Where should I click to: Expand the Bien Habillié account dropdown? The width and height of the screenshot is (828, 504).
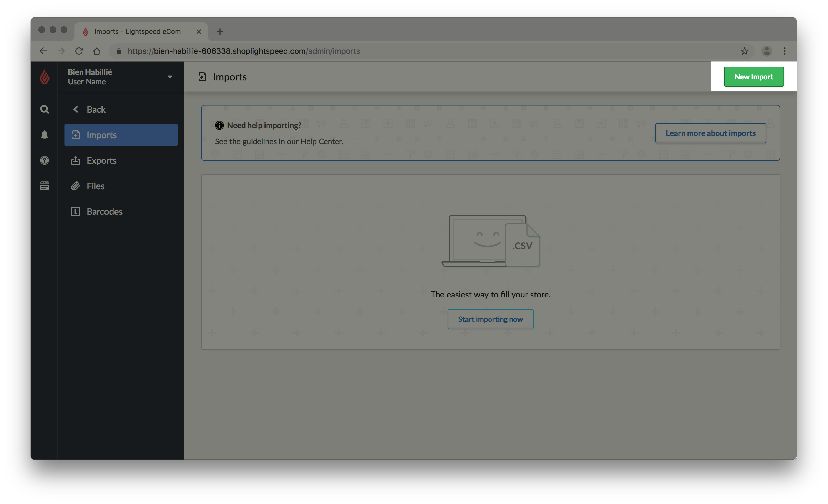tap(170, 77)
